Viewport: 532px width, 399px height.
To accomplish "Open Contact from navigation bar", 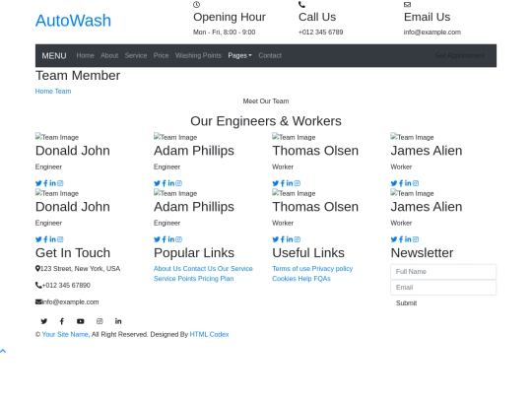I will coord(270,55).
